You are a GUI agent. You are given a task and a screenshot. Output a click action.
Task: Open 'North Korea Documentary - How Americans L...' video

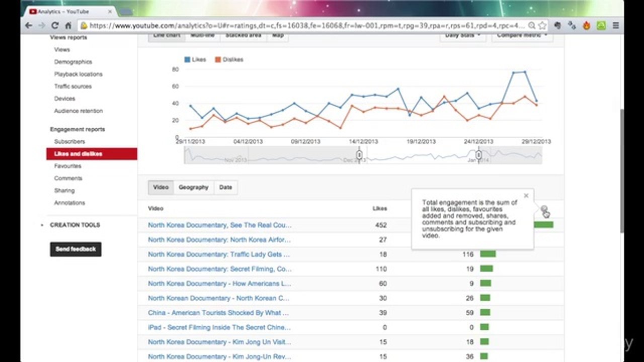[219, 284]
